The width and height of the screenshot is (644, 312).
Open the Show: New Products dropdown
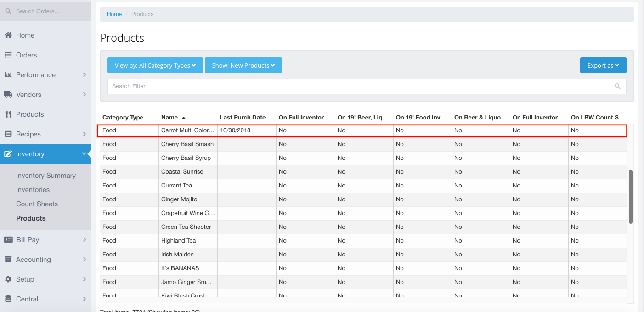[x=243, y=65]
